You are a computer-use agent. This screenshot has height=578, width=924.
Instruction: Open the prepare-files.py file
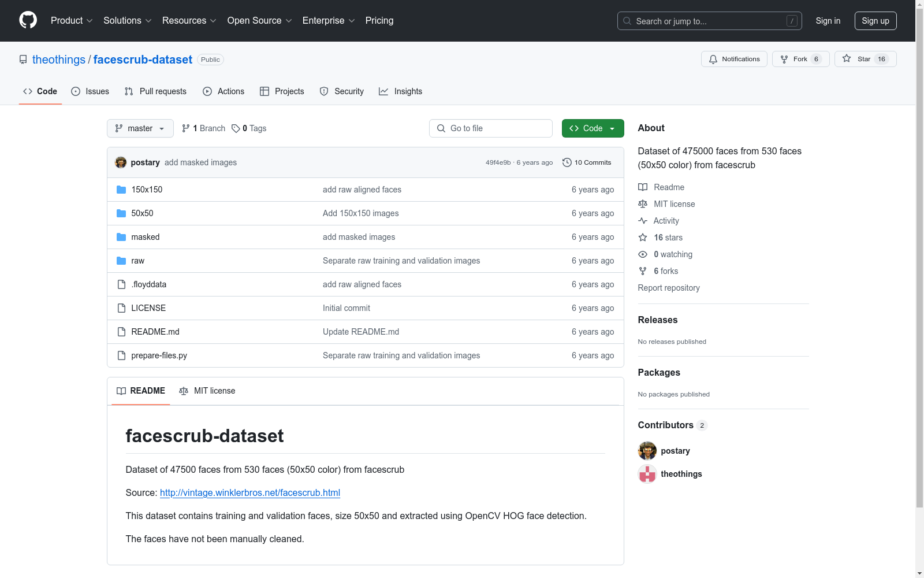tap(159, 355)
